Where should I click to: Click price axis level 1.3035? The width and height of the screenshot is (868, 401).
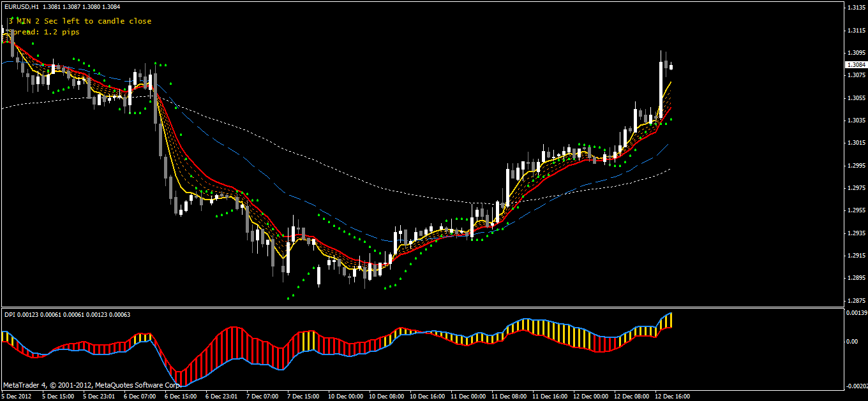pos(856,120)
